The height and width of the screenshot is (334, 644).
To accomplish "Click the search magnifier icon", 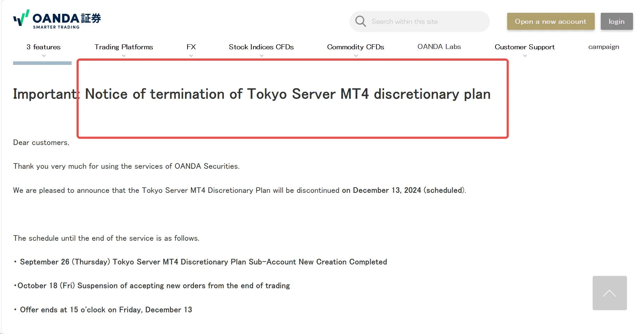I will pyautogui.click(x=360, y=21).
